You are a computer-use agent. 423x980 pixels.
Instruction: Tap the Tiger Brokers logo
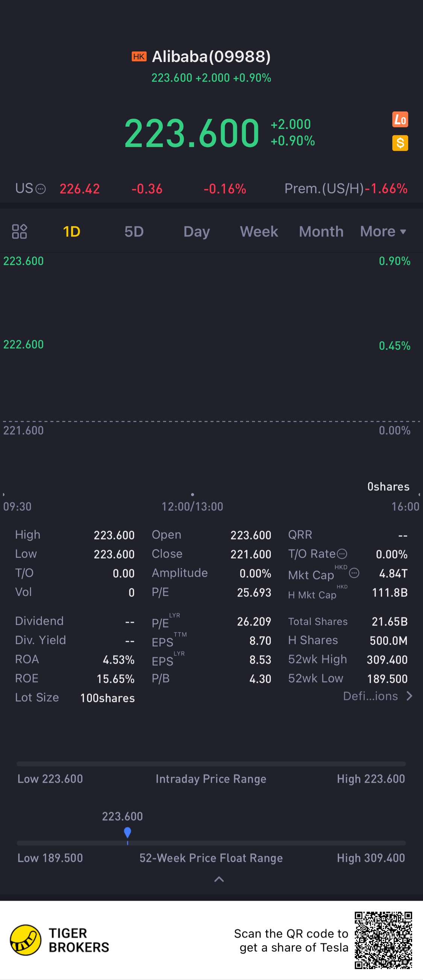tap(26, 940)
